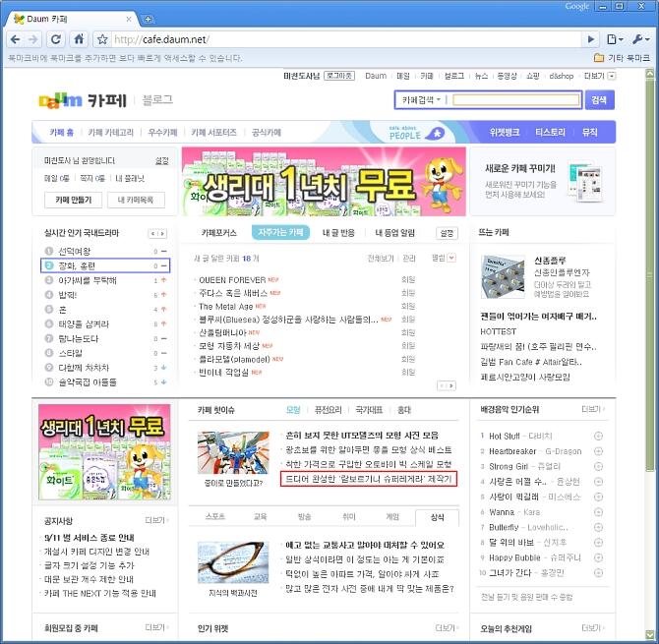Select 카페 카테고리 menu item

tap(110, 133)
